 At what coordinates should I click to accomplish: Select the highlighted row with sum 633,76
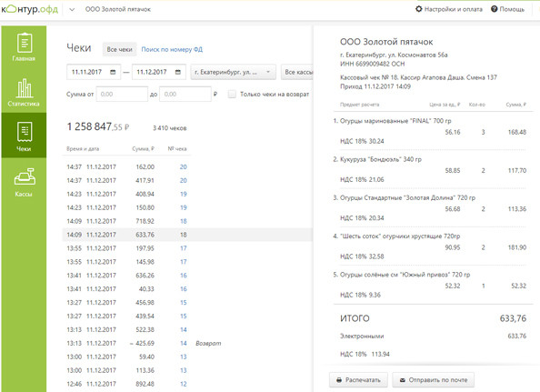tap(187, 235)
